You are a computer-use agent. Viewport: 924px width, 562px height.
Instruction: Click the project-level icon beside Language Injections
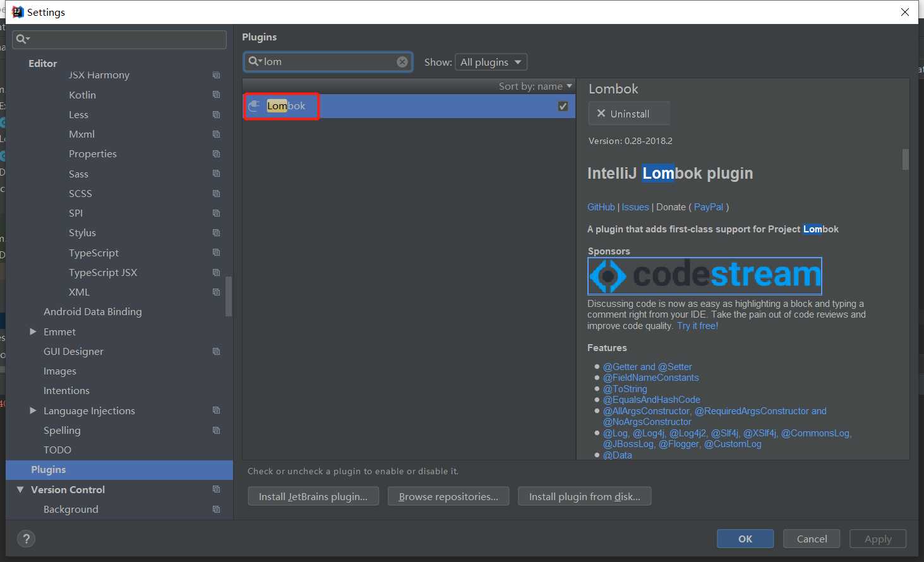pos(216,410)
